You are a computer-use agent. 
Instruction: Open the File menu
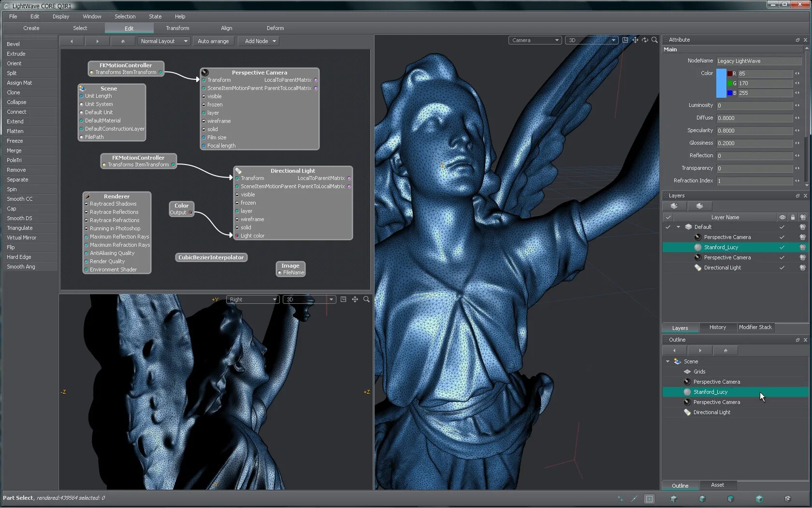[x=13, y=16]
